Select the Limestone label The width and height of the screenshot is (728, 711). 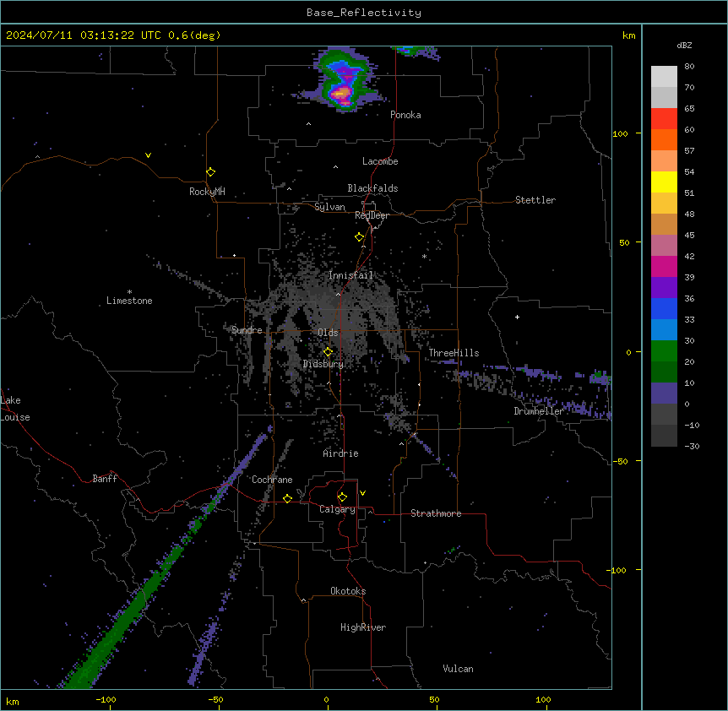point(129,301)
